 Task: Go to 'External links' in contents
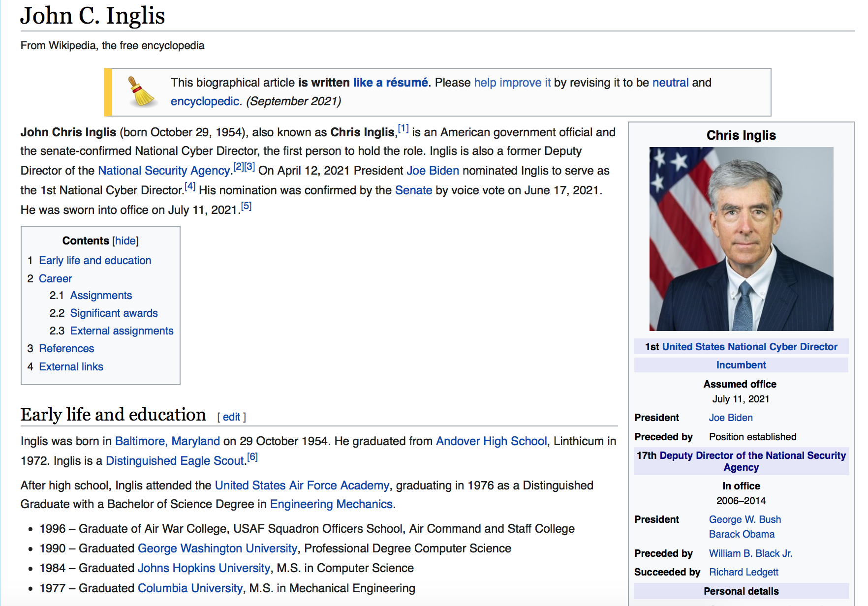(x=71, y=367)
